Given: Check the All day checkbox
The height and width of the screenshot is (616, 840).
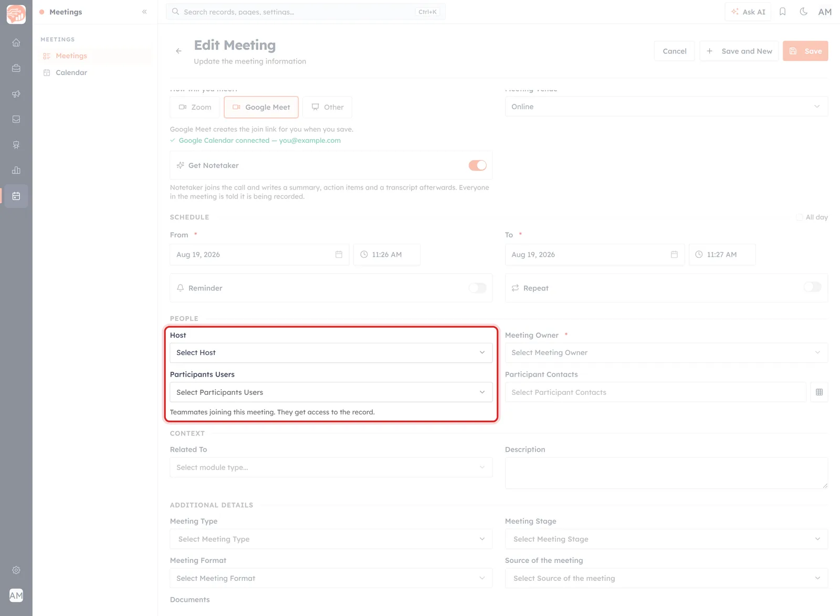Looking at the screenshot, I should click(x=799, y=217).
